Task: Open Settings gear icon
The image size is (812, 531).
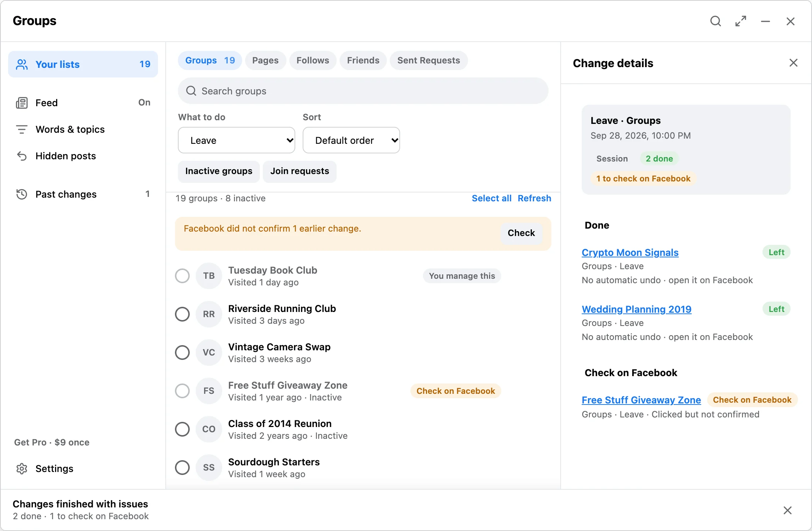Action: [x=22, y=469]
